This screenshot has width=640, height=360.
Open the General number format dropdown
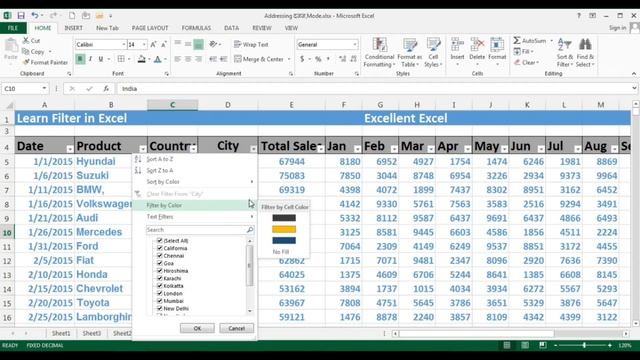tap(355, 44)
